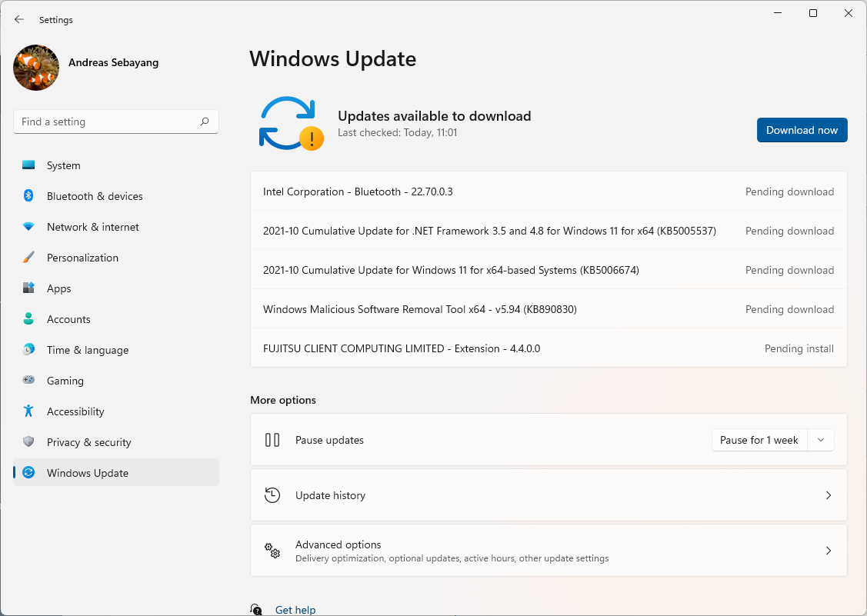Go to Accounts settings page

pyautogui.click(x=68, y=319)
